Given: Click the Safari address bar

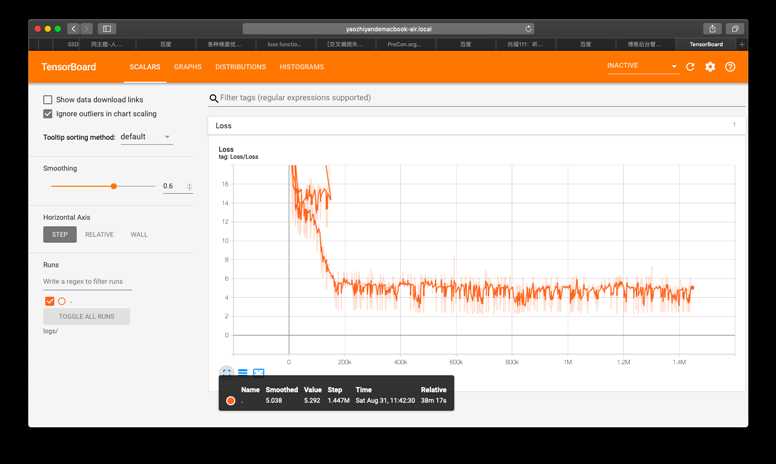Looking at the screenshot, I should point(388,29).
